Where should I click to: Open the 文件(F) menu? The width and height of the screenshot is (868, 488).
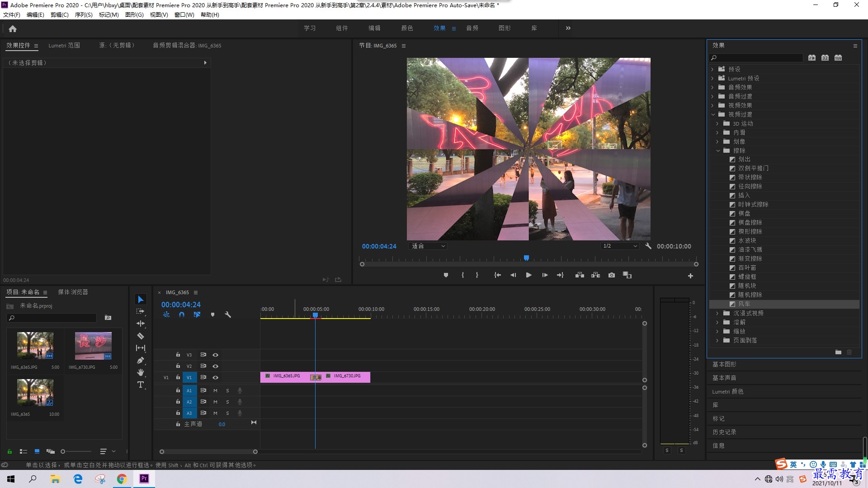[x=12, y=14]
